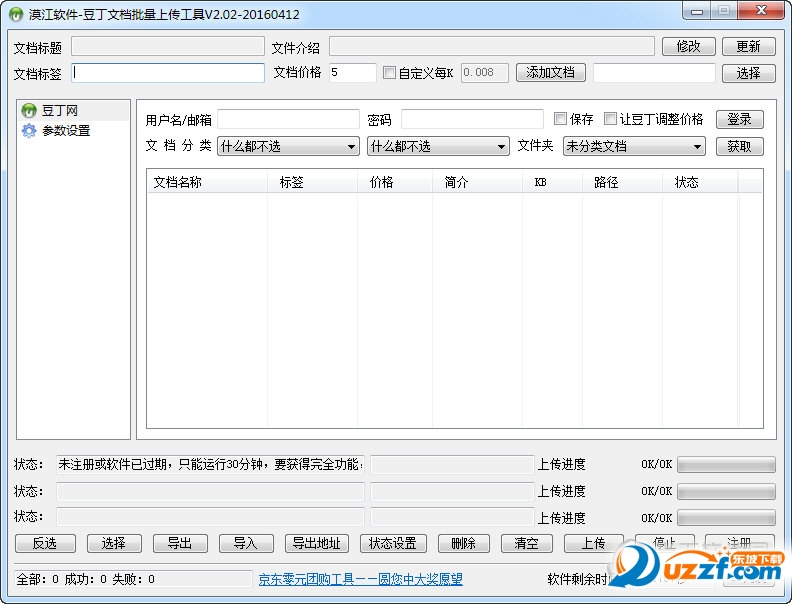This screenshot has width=792, height=604.
Task: Click the 反选 button
Action: click(x=45, y=543)
